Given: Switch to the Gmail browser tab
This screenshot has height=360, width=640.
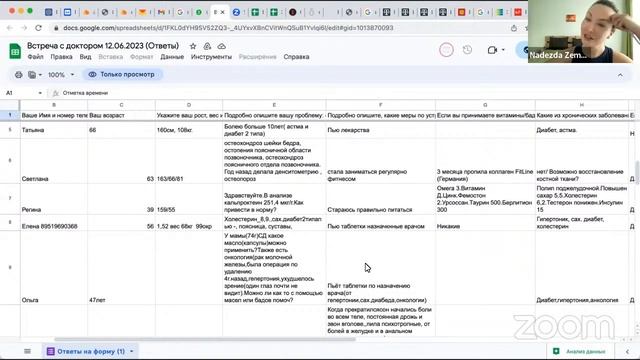Looking at the screenshot, I should pos(161,12).
